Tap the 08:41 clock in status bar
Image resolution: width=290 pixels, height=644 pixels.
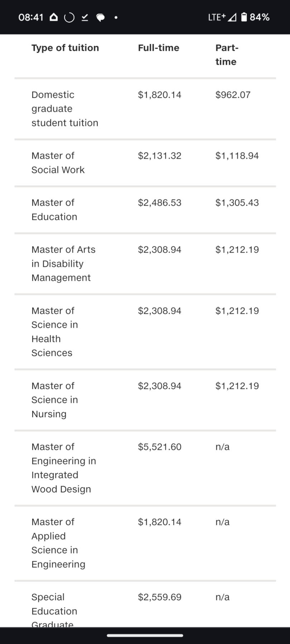pyautogui.click(x=31, y=17)
